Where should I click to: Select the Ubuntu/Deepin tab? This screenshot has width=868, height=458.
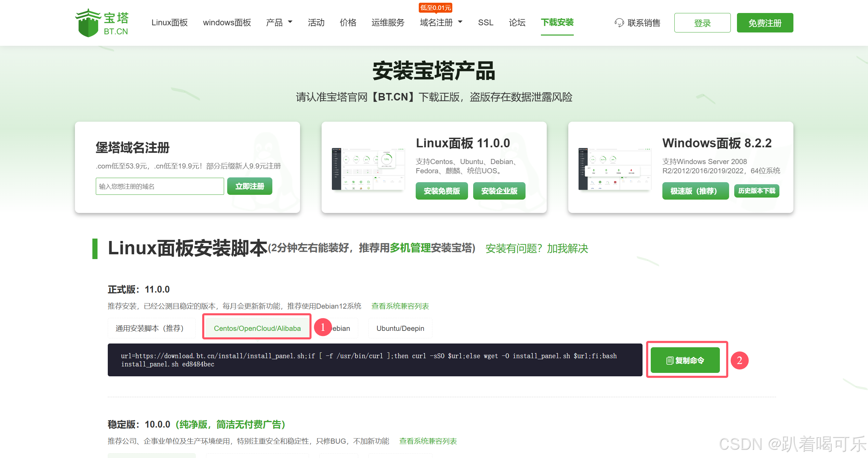tap(400, 328)
